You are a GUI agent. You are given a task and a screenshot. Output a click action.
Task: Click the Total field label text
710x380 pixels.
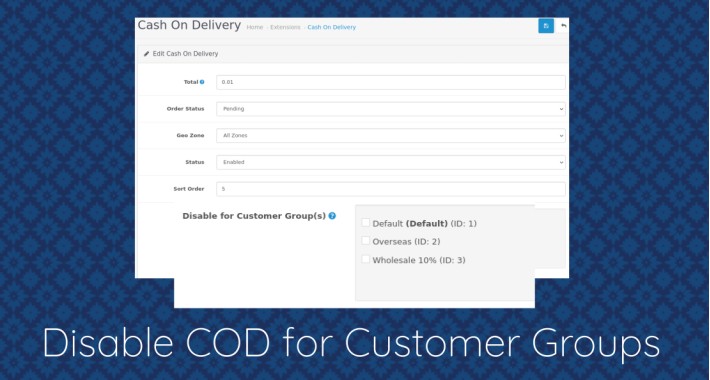point(191,82)
